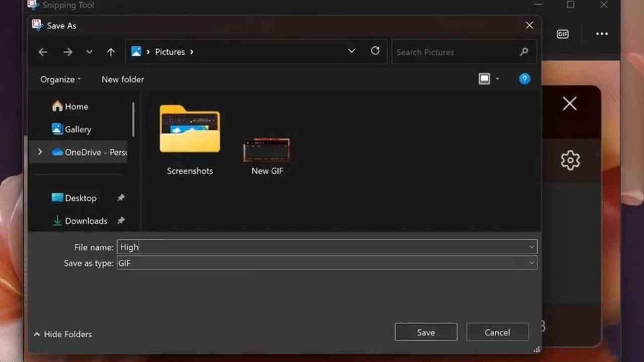The height and width of the screenshot is (362, 644).
Task: Click the refresh icon next to the address bar
Action: [x=375, y=51]
